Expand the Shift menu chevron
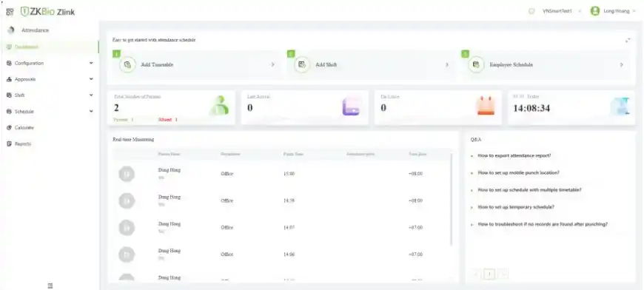This screenshot has height=290, width=644. tap(91, 95)
